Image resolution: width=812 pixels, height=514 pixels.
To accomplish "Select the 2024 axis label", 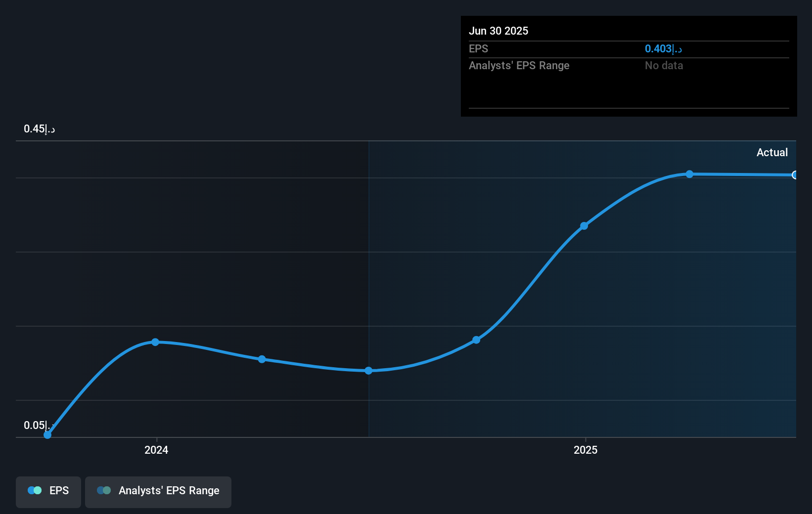I will click(x=156, y=450).
